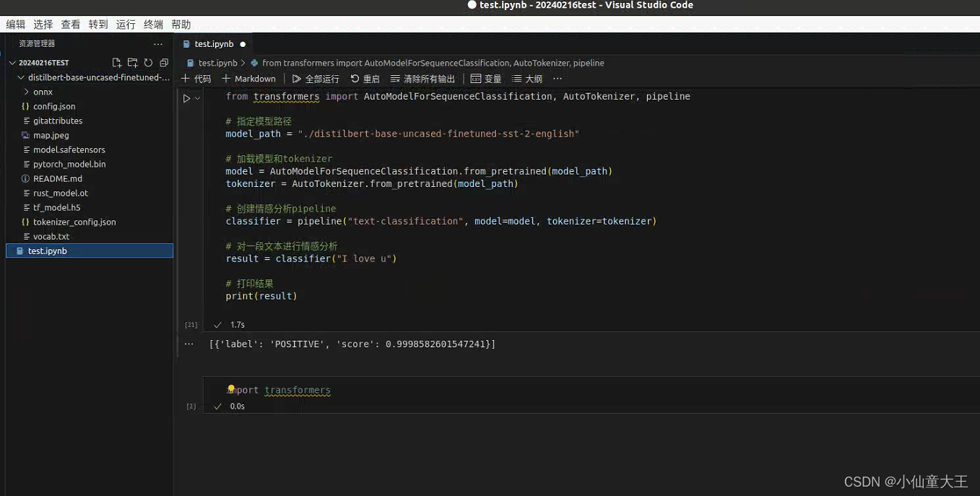The image size is (980, 496).
Task: Collapse the cell output via the ... toggle
Action: click(x=188, y=344)
